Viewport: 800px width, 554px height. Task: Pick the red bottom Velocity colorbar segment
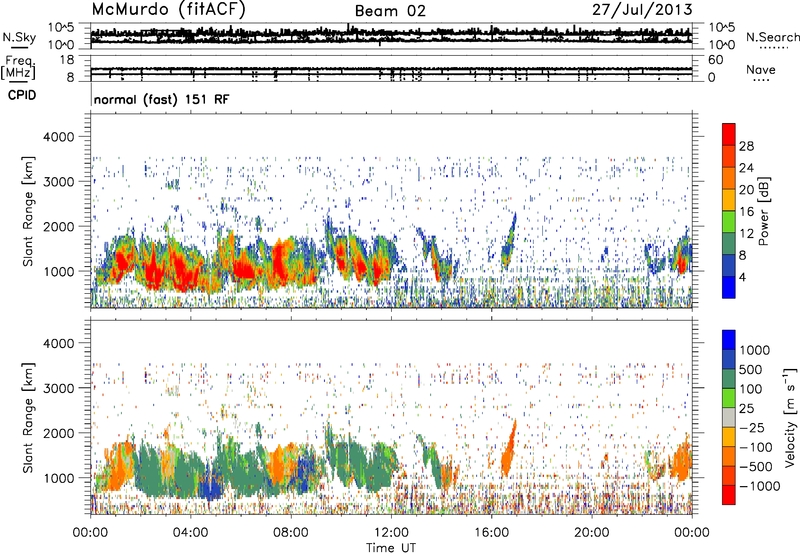[x=729, y=495]
